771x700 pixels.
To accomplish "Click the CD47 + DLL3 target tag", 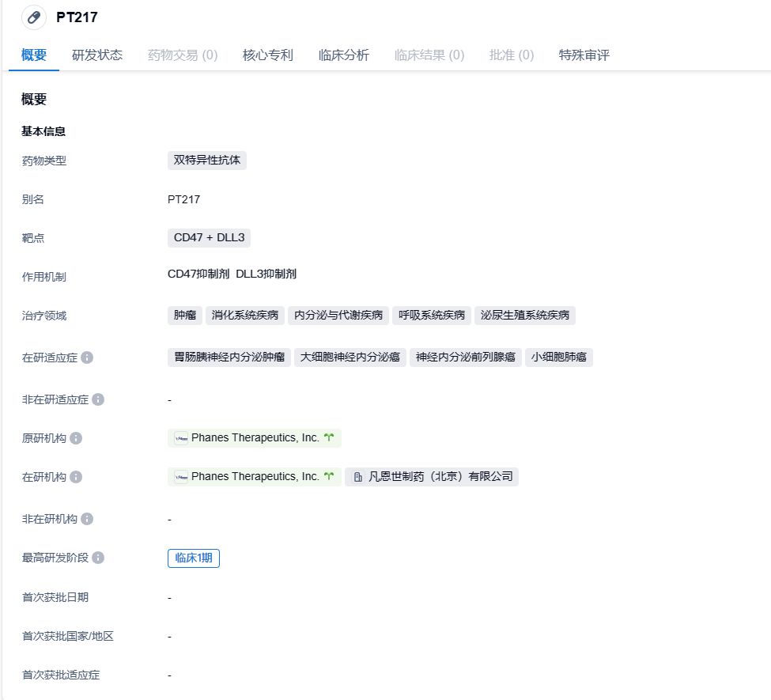I will [x=209, y=238].
